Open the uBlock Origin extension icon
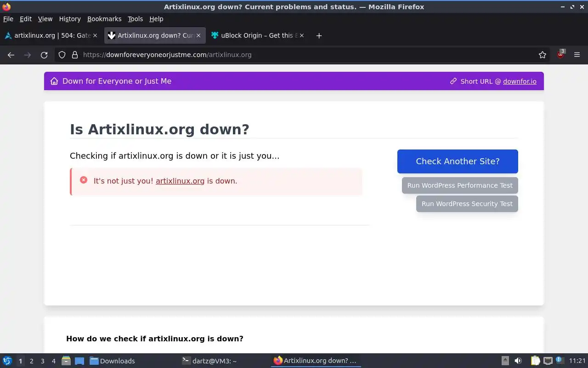The width and height of the screenshot is (588, 368). point(560,54)
